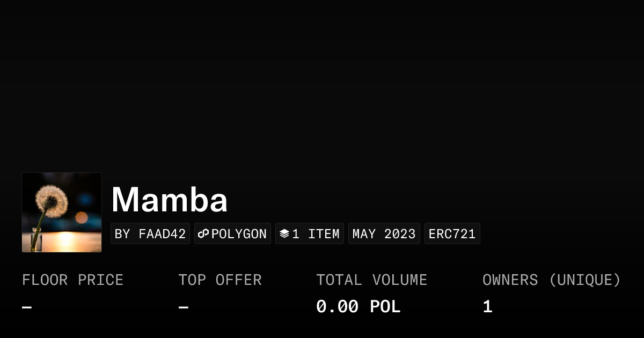Click the ERC721 token standard badge
Image resolution: width=644 pixels, height=338 pixels.
pos(452,234)
